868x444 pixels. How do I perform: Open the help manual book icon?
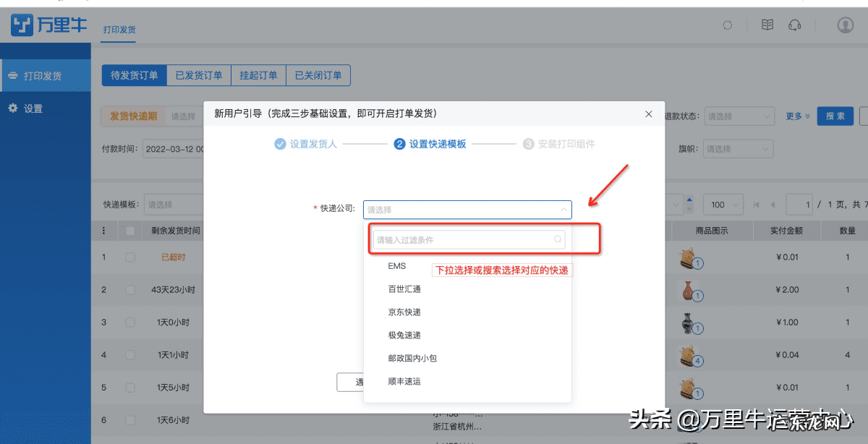click(x=767, y=24)
